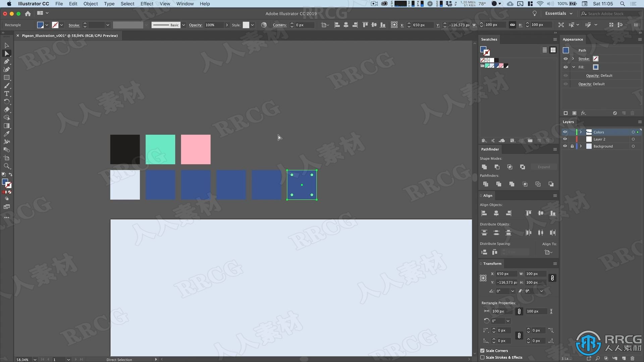Click the mint green square on canvas

pos(160,149)
